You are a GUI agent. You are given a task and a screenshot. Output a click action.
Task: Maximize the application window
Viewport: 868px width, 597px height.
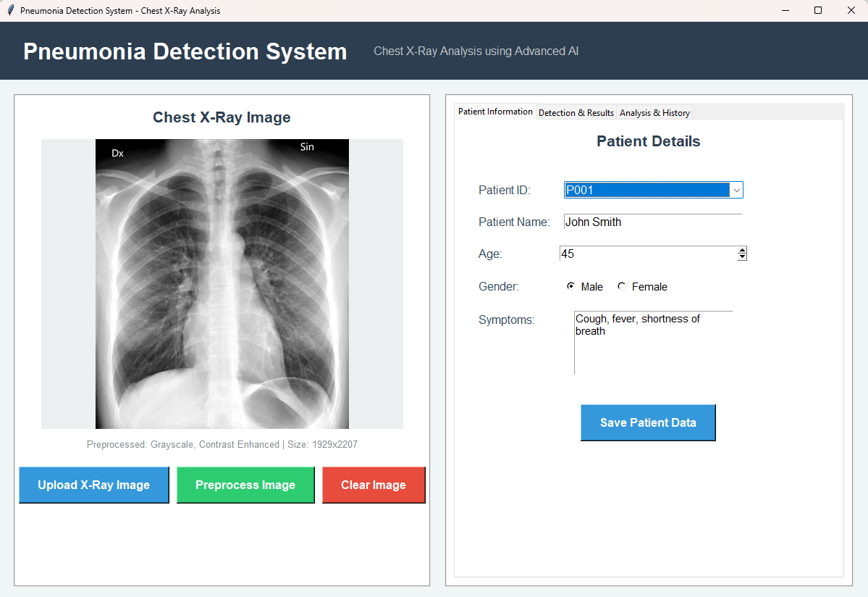coord(818,11)
